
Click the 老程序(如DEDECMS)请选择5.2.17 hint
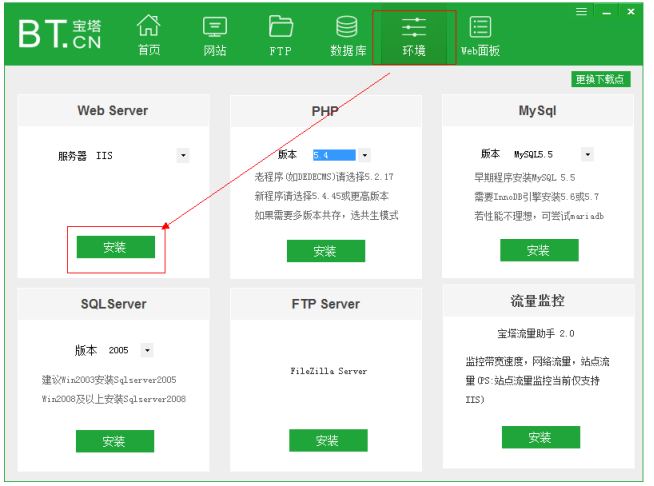[324, 177]
